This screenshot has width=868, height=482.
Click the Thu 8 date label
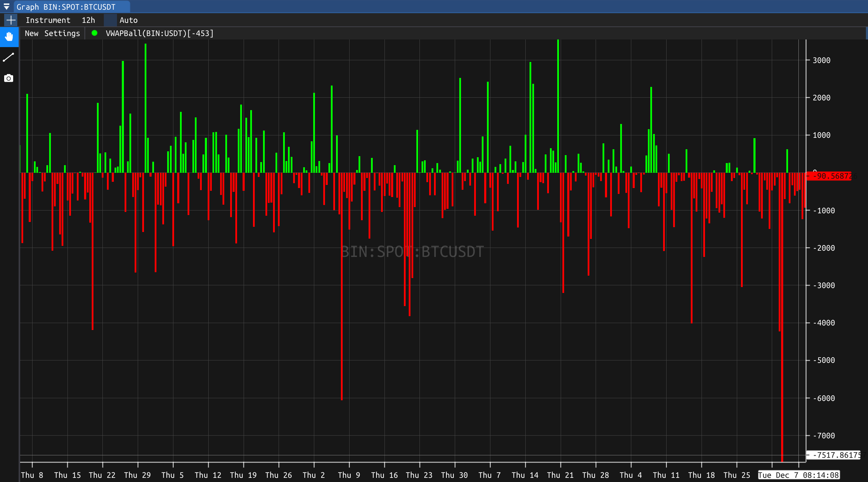coord(32,475)
